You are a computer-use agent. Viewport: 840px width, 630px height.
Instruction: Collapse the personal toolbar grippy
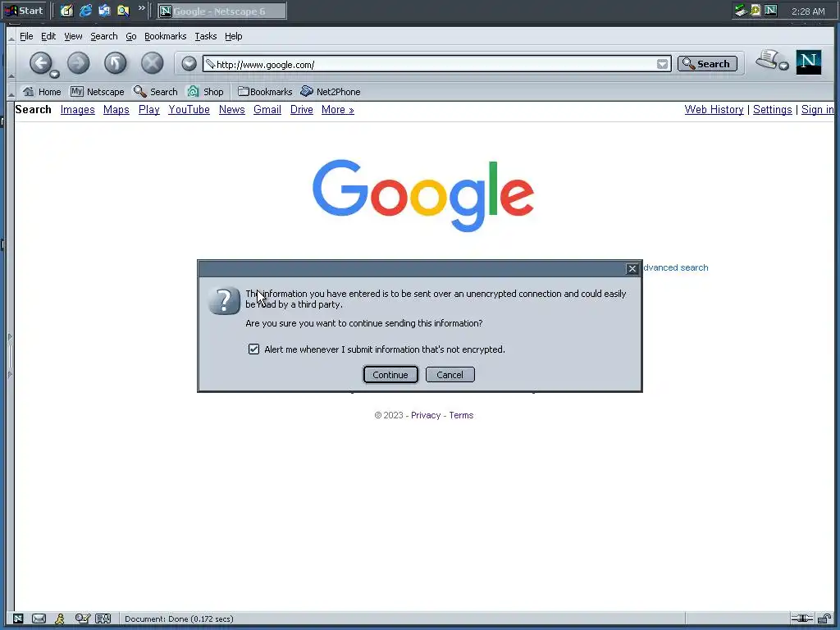pyautogui.click(x=11, y=92)
